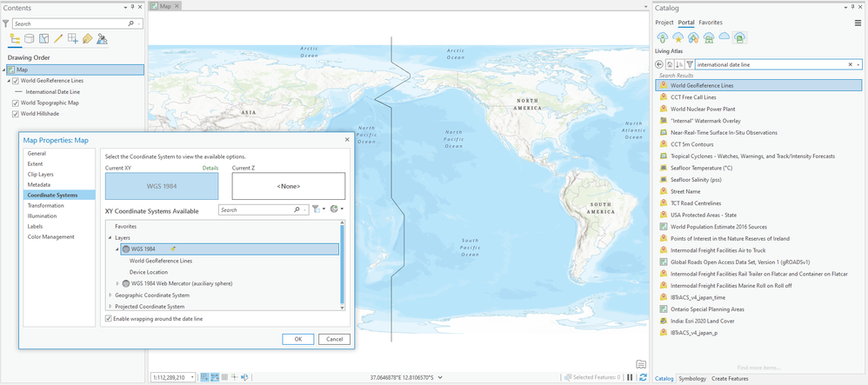Expand the Projected Coordinate System node
Image resolution: width=868 pixels, height=385 pixels.
(x=110, y=307)
